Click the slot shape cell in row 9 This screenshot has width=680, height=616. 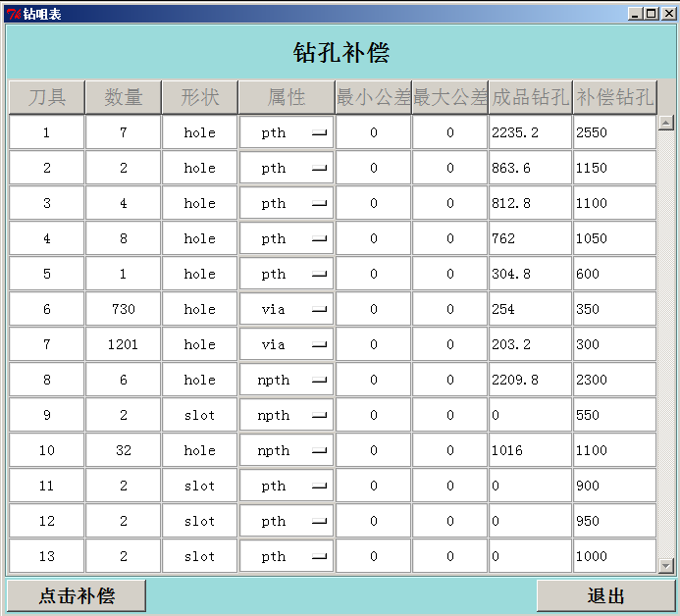point(200,415)
